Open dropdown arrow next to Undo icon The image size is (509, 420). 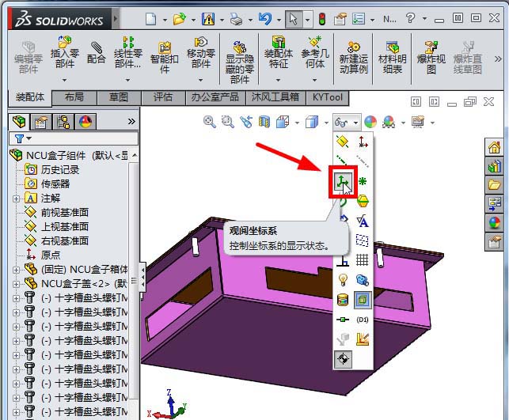tap(279, 20)
